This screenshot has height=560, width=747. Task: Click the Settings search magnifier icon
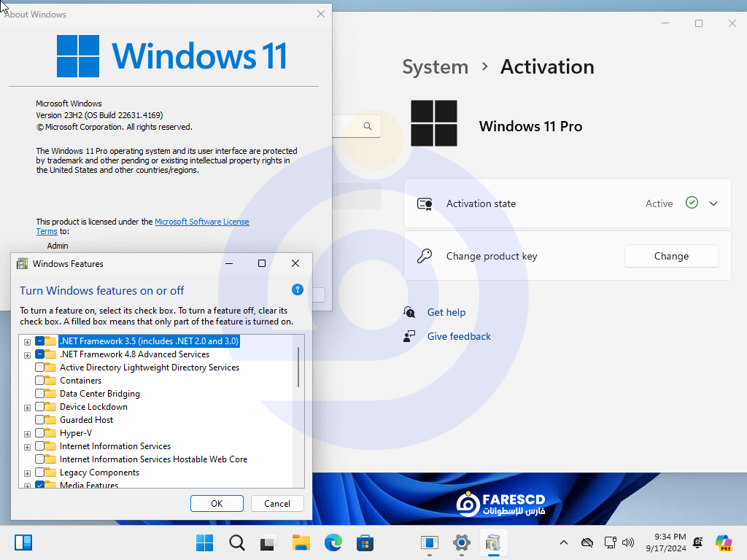(368, 126)
